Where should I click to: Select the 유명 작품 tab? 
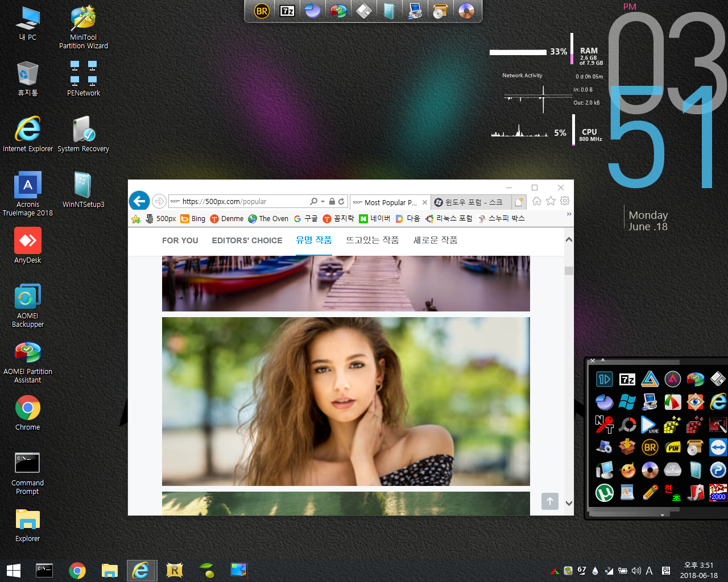tap(314, 240)
